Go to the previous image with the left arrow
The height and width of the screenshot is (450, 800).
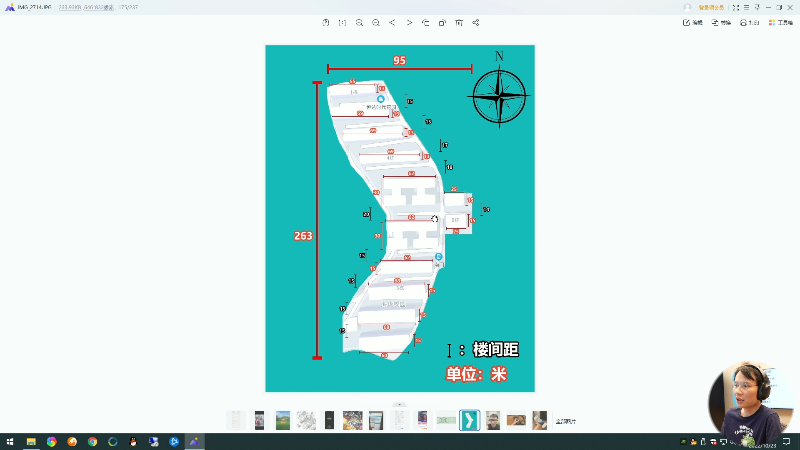(x=392, y=22)
